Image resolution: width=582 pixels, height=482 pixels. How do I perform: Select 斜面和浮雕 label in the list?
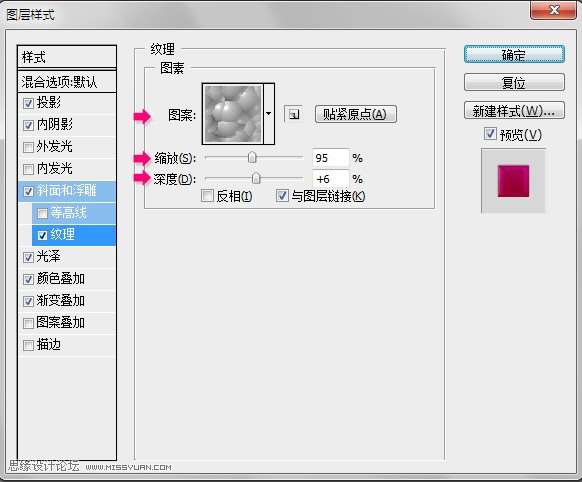[x=66, y=191]
